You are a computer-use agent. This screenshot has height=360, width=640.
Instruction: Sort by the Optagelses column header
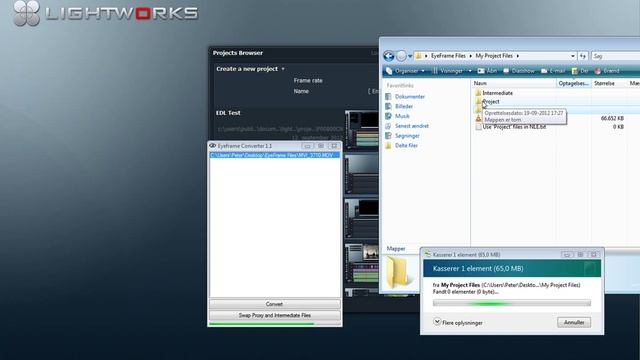[574, 83]
